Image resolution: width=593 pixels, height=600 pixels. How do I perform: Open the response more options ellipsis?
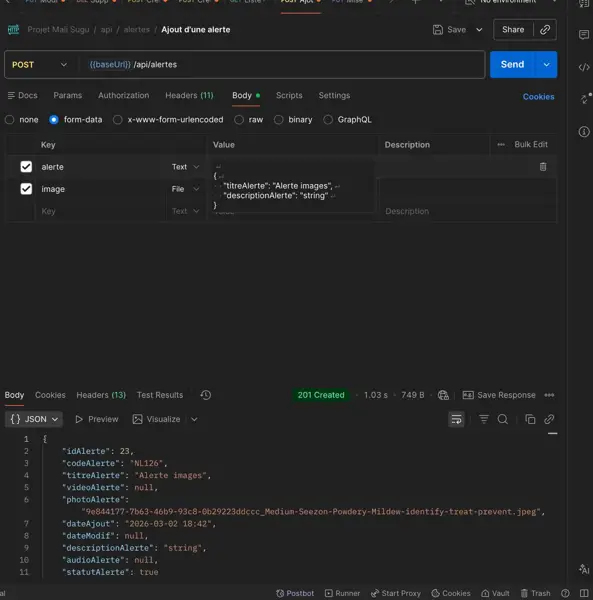549,395
